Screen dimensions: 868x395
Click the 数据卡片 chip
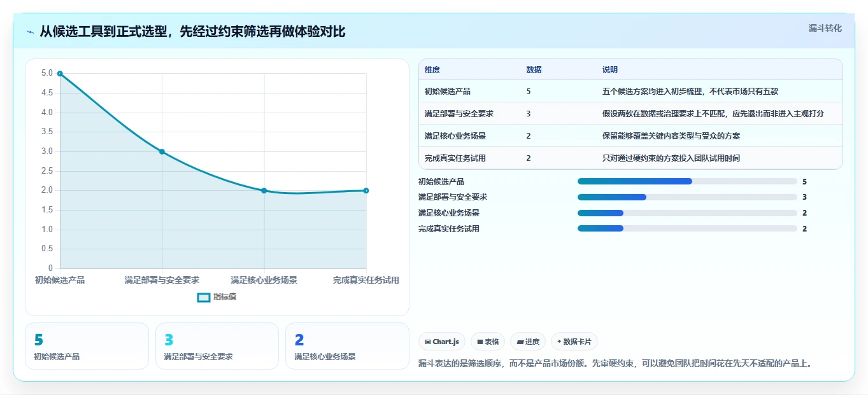[574, 342]
